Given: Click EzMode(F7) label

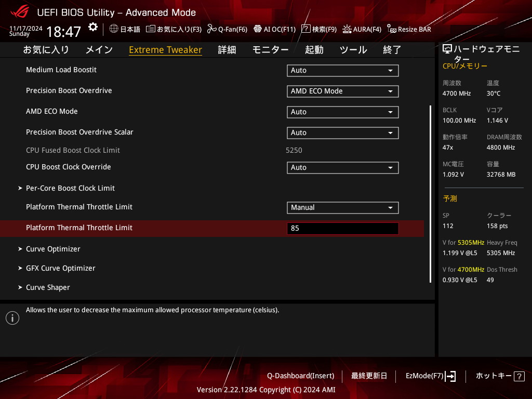Looking at the screenshot, I should click(x=424, y=376).
